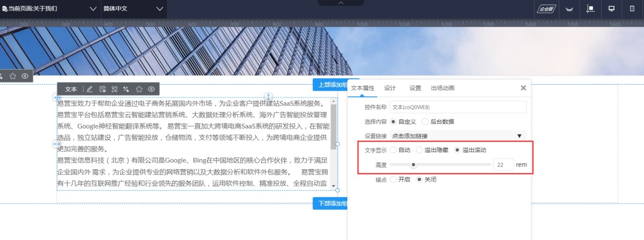Image resolution: width=644 pixels, height=240 pixels.
Task: Select the 后台数据 content radio
Action: click(426, 122)
